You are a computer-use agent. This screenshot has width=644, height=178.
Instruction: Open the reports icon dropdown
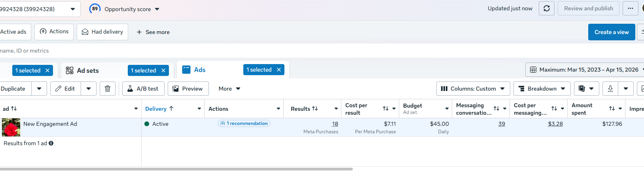click(x=586, y=89)
